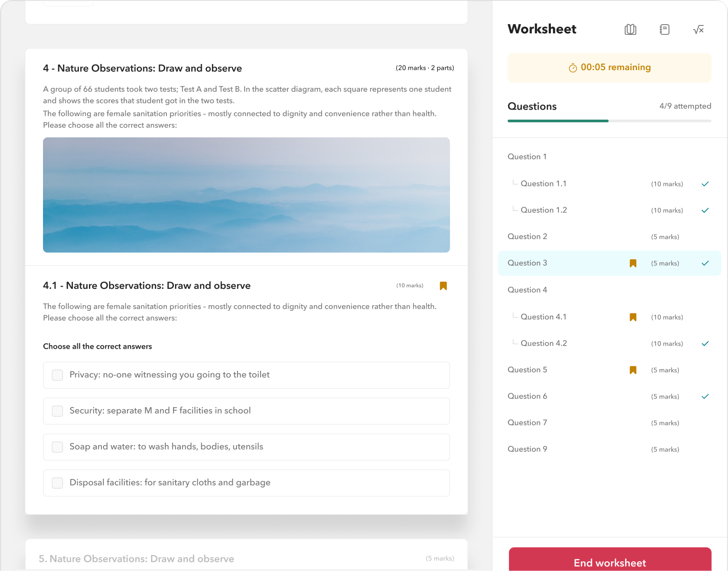Navigate to Question 9 in list
Screen dimensions: 728x571
tap(527, 449)
